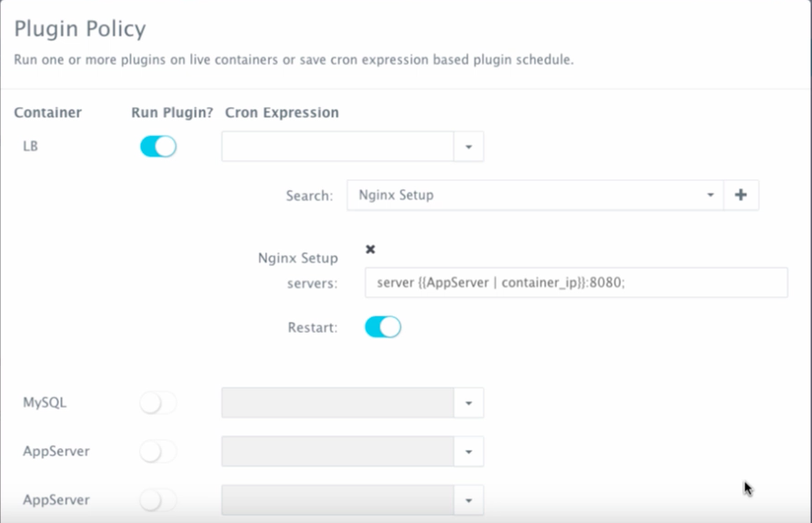812x523 pixels.
Task: Click the first AppServer cron expression field
Action: click(337, 452)
